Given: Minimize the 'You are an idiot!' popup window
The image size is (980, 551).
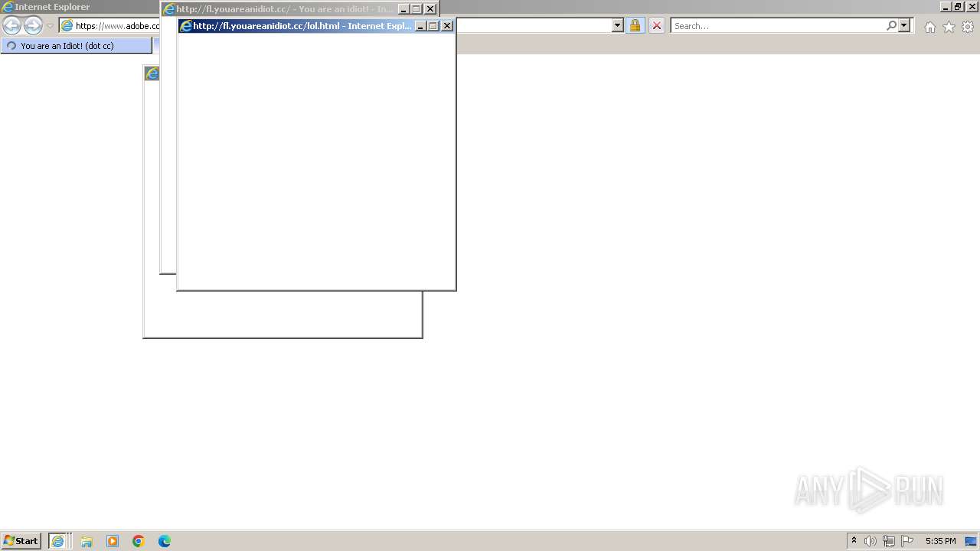Looking at the screenshot, I should click(x=403, y=9).
